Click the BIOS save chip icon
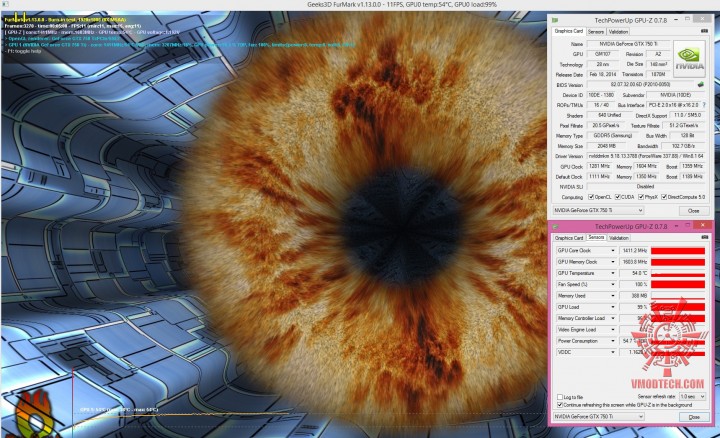720x438 pixels. 701,84
